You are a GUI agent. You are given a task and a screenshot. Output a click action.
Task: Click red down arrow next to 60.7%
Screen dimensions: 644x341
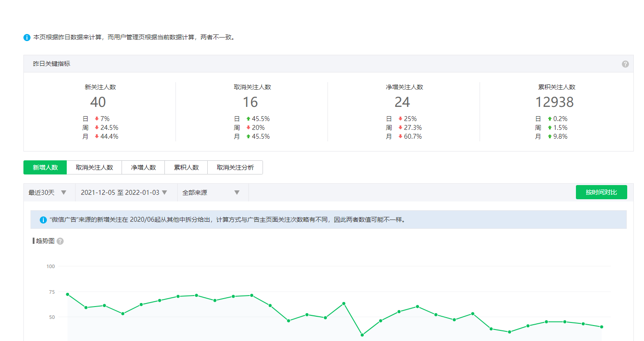(x=400, y=136)
